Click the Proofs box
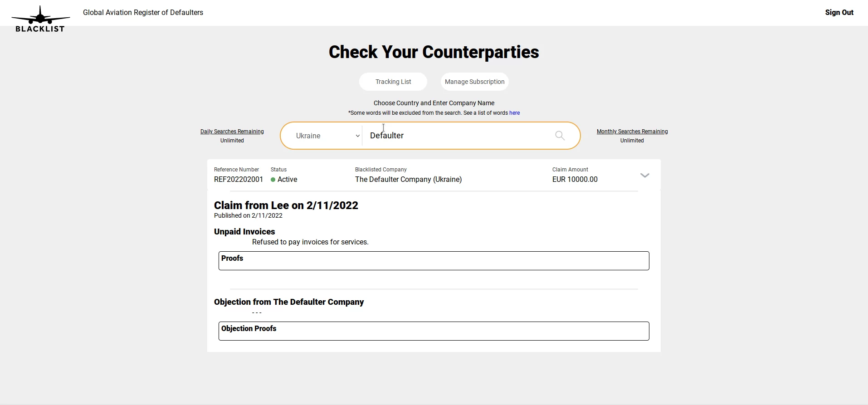Viewport: 868px width, 405px height. click(434, 261)
